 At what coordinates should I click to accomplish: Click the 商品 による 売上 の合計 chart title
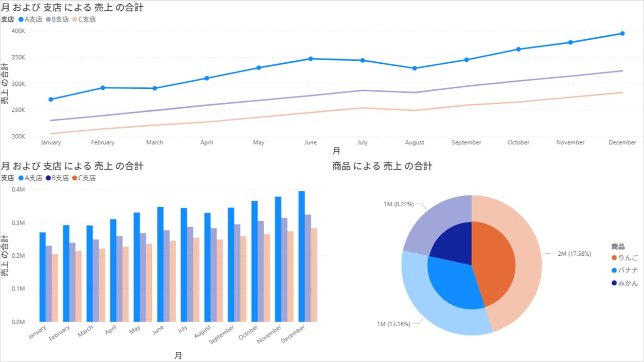382,166
